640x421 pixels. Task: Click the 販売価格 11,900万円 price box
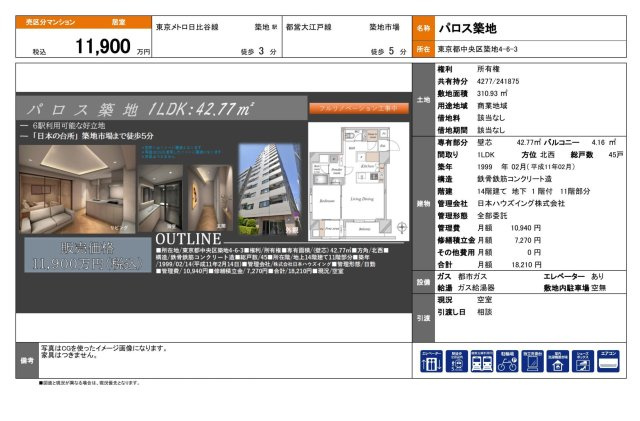87,255
